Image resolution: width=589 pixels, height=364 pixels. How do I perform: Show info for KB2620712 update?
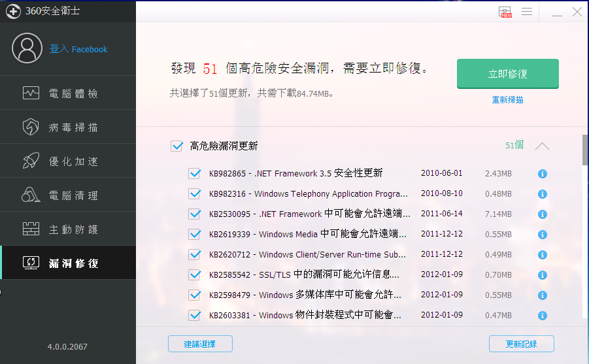point(542,255)
